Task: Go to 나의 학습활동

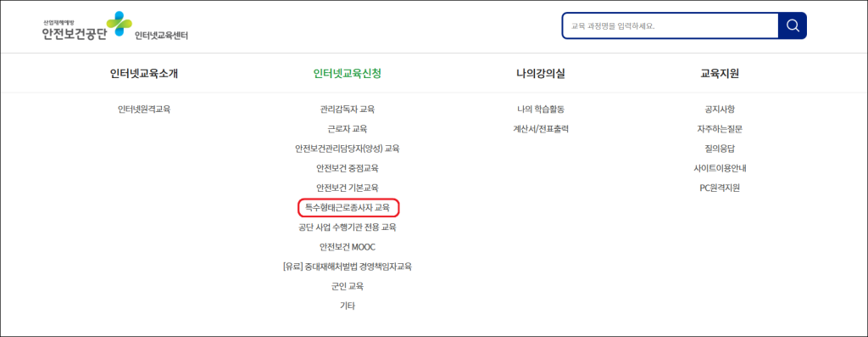Action: [540, 110]
